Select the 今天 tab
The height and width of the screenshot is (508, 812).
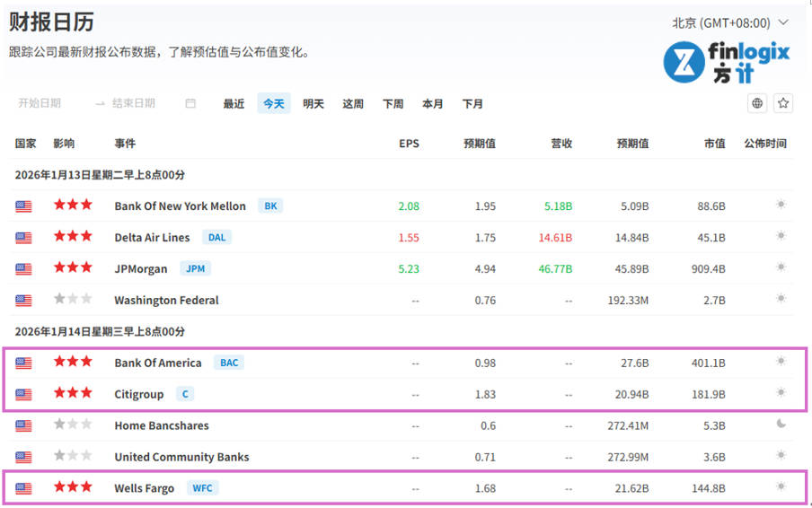coord(273,103)
